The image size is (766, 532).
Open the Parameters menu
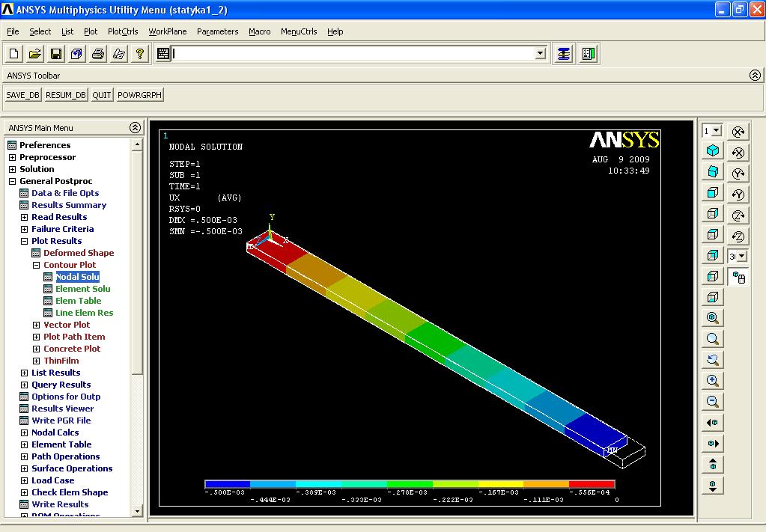point(217,31)
